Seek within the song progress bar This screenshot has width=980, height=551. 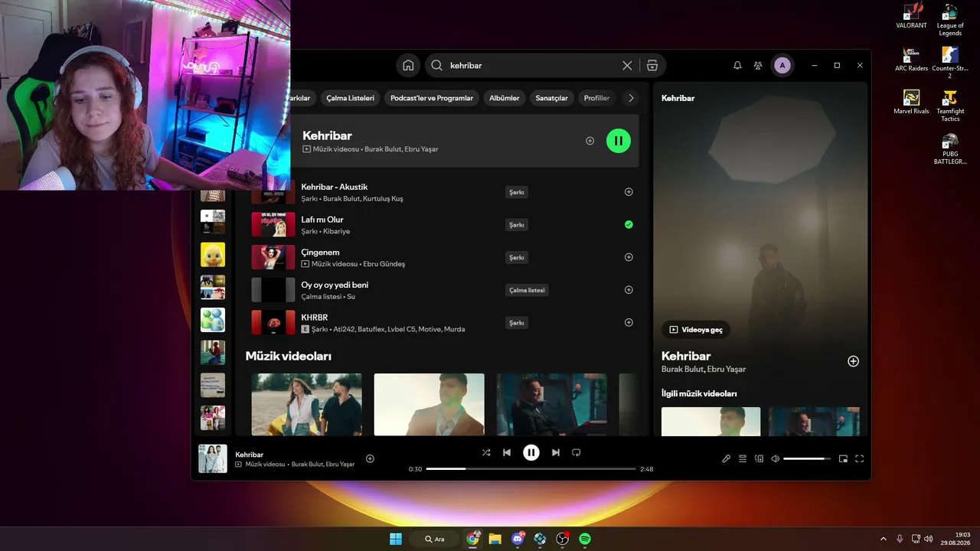(x=531, y=469)
